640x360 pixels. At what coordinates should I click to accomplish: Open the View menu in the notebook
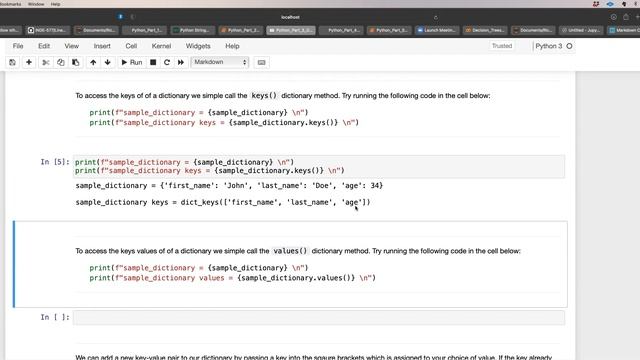click(71, 46)
